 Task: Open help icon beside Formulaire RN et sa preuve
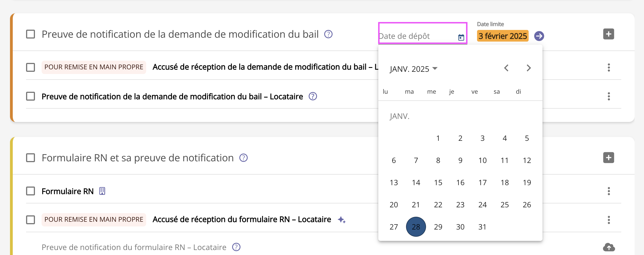(243, 158)
